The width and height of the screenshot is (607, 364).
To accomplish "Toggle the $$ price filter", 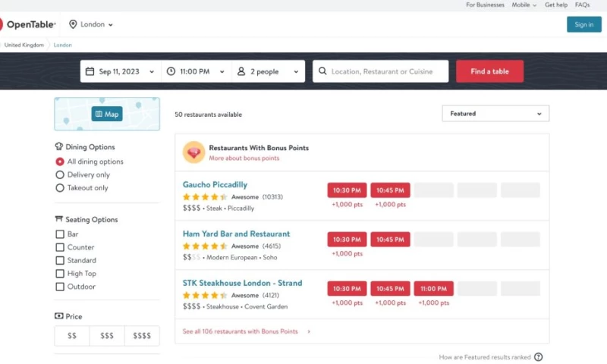I will [72, 336].
